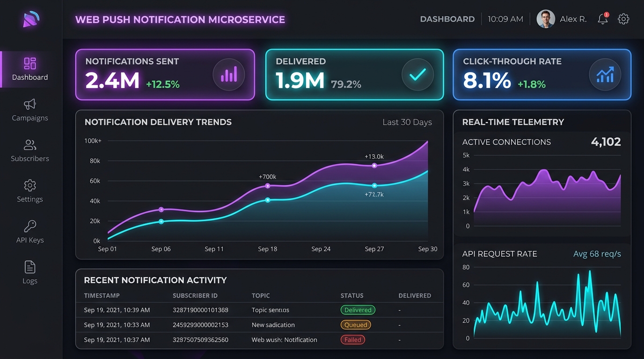Open Campaigns megaphone icon

point(30,104)
